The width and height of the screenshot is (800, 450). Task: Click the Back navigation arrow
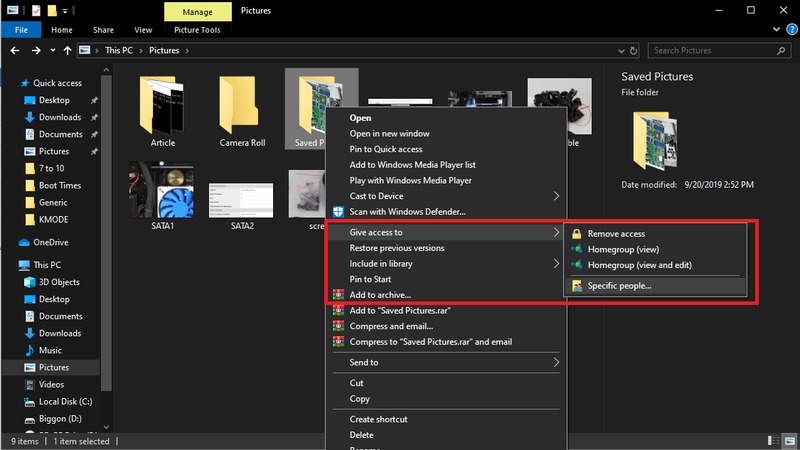[x=15, y=50]
